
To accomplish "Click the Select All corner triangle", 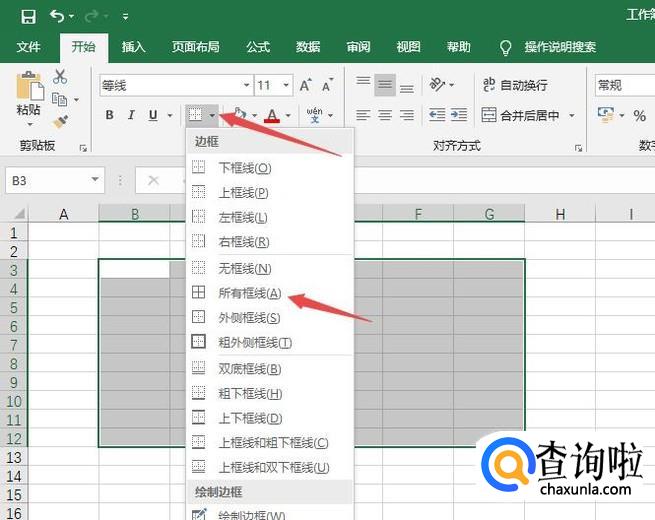I will (x=19, y=214).
